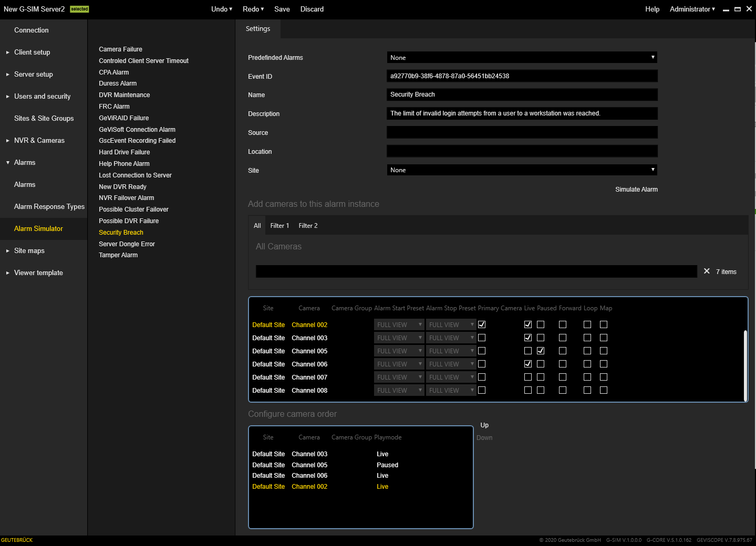Screen dimensions: 756x546
Task: Open Alarm Start Preset dropdown for Channel 008
Action: (x=399, y=390)
